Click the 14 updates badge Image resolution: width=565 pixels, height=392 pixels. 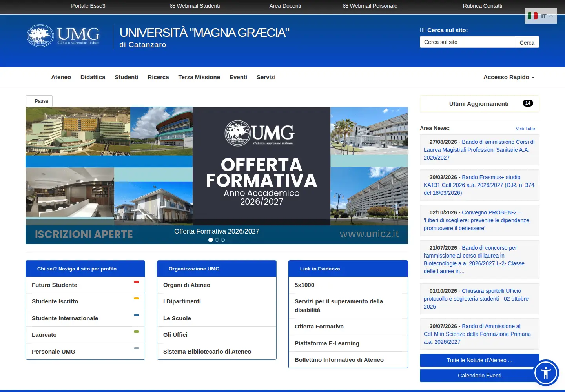[528, 103]
